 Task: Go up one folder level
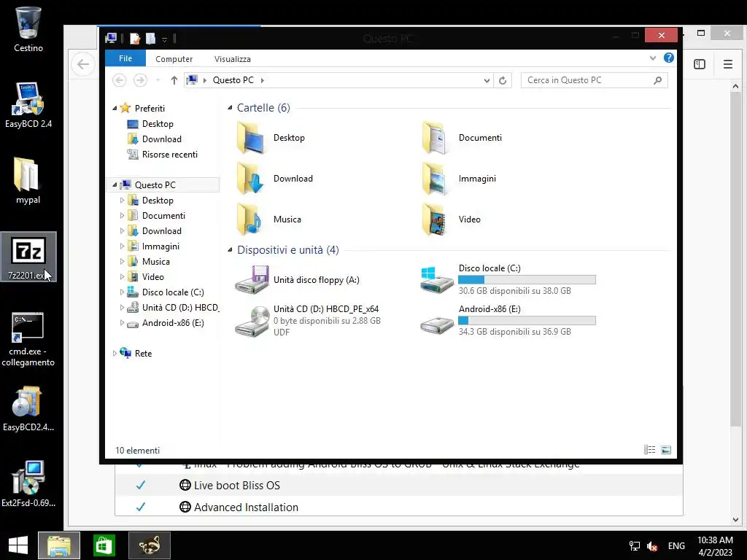click(174, 80)
